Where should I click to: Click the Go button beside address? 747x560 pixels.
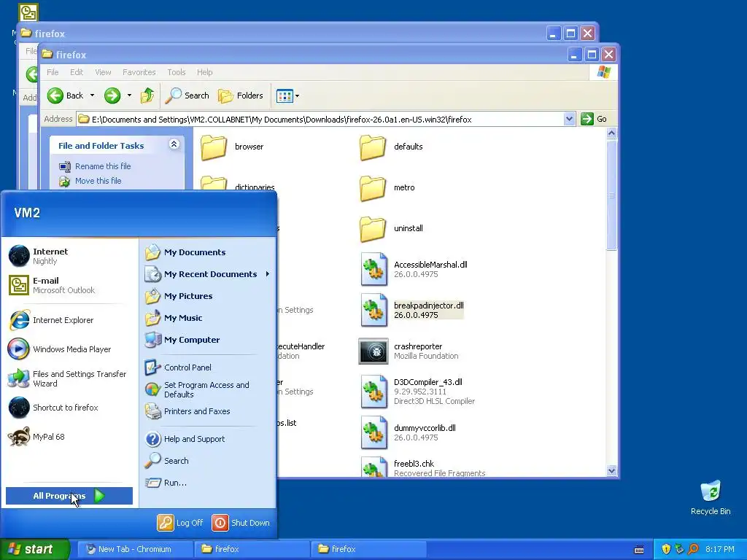(x=594, y=119)
